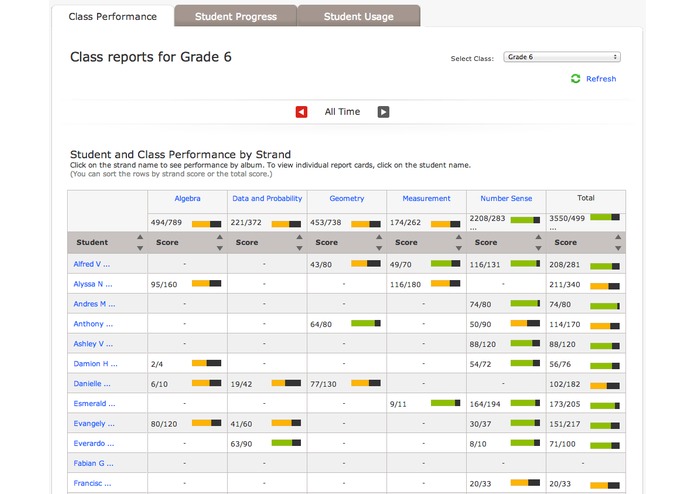Switch to Student Progress tab
Image resolution: width=695 pixels, height=494 pixels.
click(236, 16)
